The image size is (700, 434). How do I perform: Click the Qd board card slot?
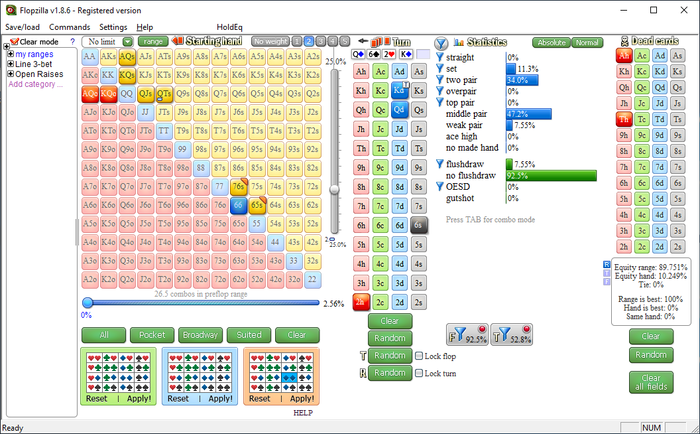358,54
